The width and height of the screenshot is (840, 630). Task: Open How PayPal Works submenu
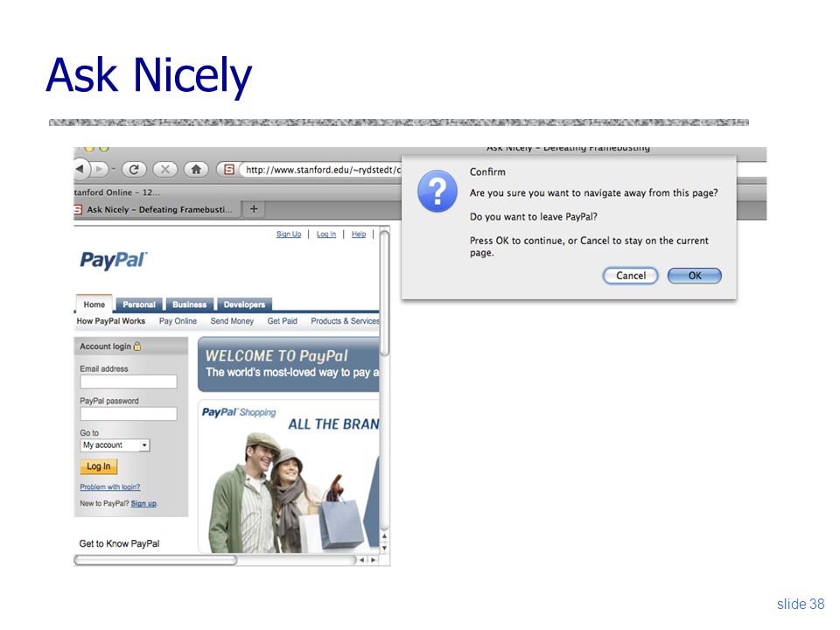click(x=111, y=321)
